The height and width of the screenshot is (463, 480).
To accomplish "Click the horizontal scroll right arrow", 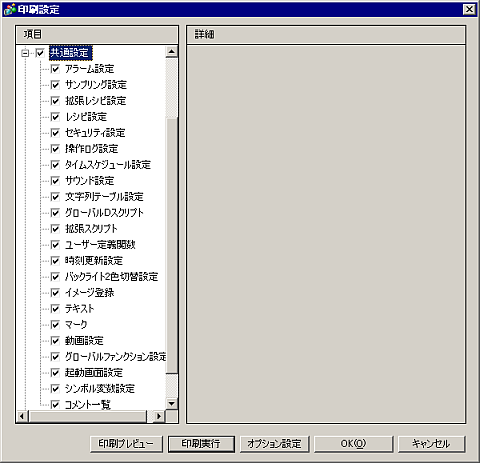I will (159, 416).
